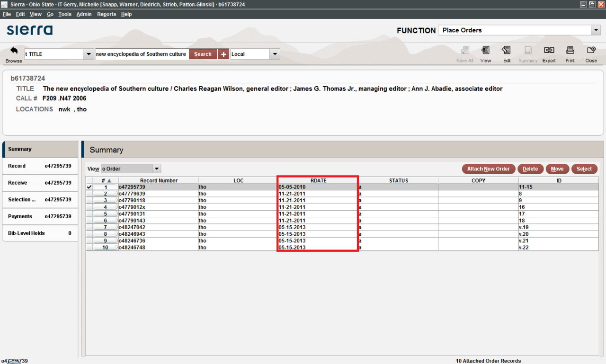The width and height of the screenshot is (606, 364).
Task: Click the Move button
Action: (x=557, y=169)
